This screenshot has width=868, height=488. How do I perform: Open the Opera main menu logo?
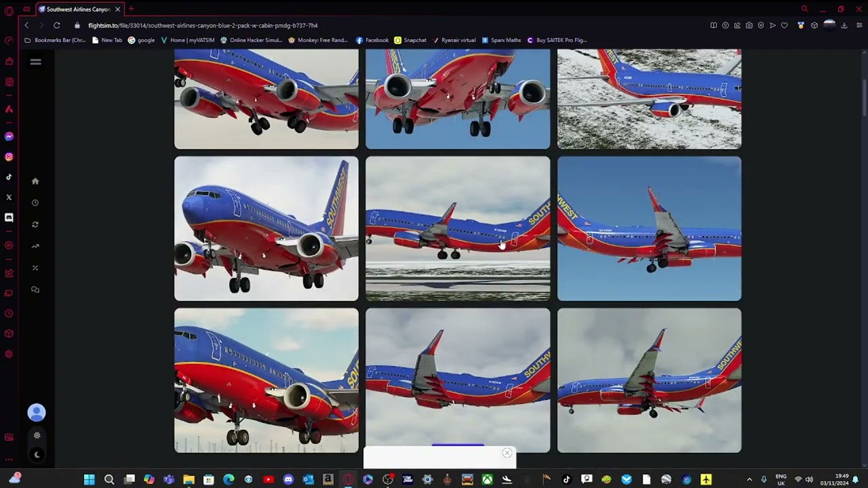click(x=9, y=11)
